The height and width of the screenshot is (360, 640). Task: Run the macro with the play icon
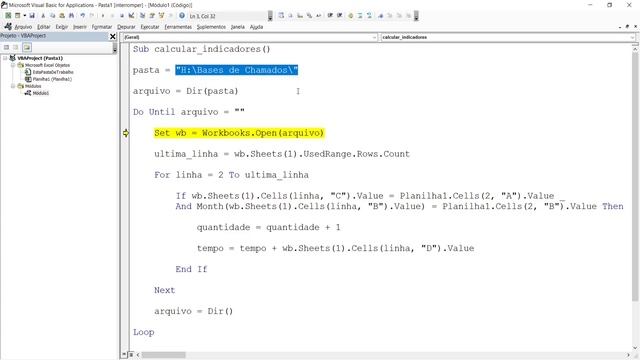click(x=103, y=16)
